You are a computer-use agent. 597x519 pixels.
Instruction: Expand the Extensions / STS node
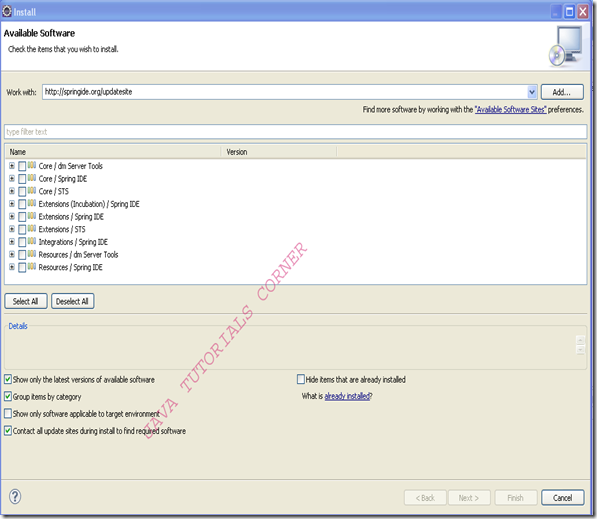pyautogui.click(x=12, y=229)
